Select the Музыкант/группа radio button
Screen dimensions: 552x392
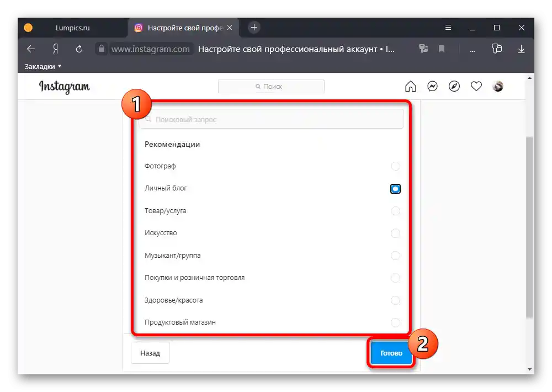(395, 256)
